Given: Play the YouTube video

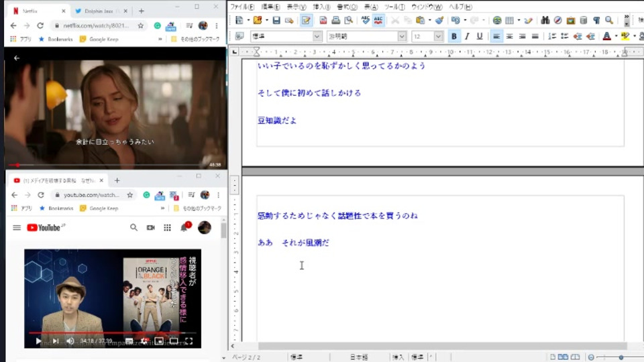Looking at the screenshot, I should (x=38, y=341).
